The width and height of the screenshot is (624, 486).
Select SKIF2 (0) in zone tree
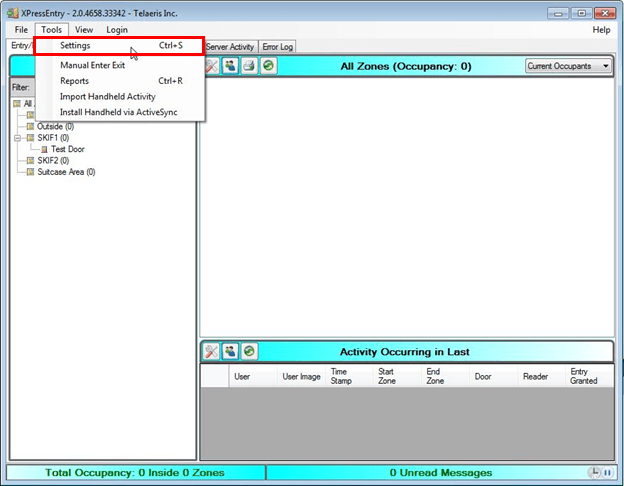point(53,160)
